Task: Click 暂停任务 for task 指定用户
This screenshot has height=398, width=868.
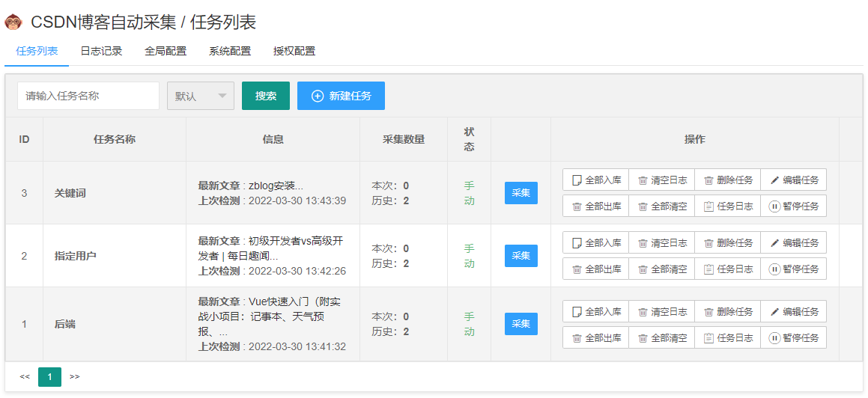Action: point(793,269)
